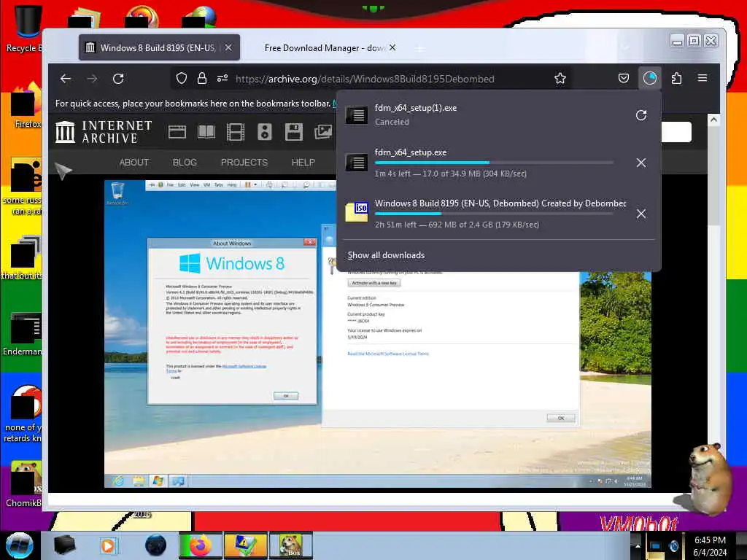Click the taskbar clock showing 6:45 PM
Screen dimensions: 747x560
pyautogui.click(x=710, y=545)
